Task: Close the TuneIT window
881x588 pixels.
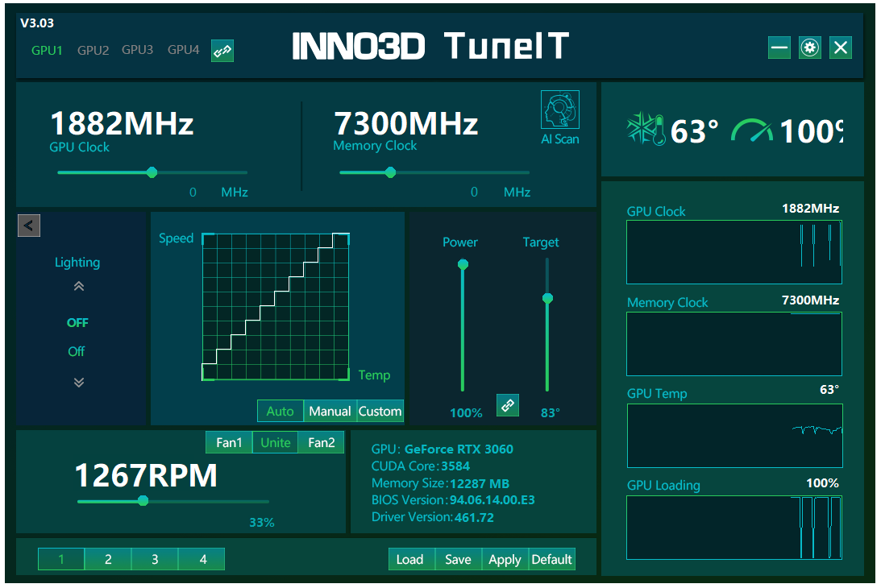Action: coord(841,48)
